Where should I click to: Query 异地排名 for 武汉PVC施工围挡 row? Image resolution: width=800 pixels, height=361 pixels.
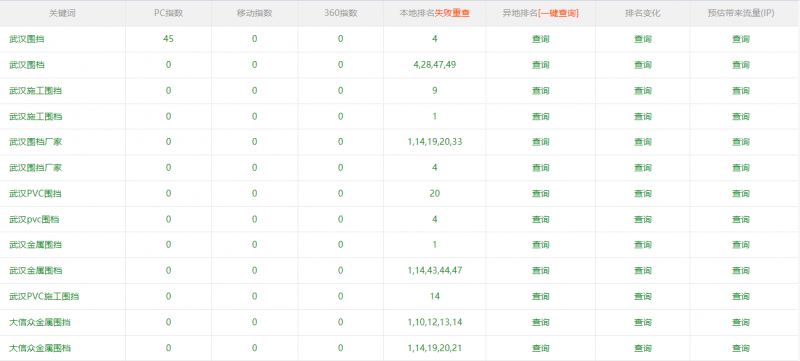tap(540, 296)
